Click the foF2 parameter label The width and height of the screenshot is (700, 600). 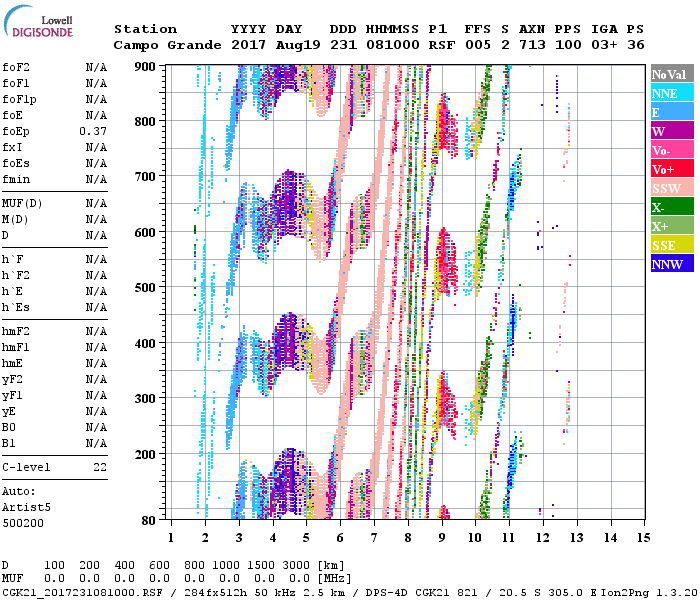tap(16, 67)
